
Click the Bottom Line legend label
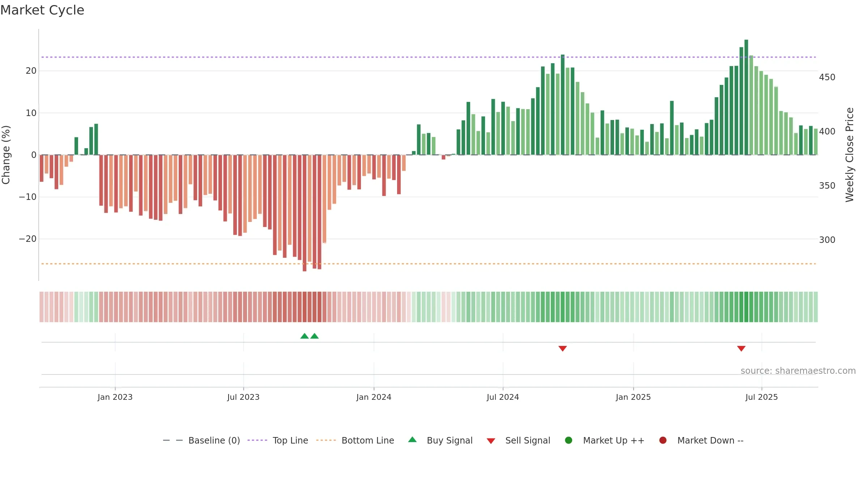(x=368, y=440)
